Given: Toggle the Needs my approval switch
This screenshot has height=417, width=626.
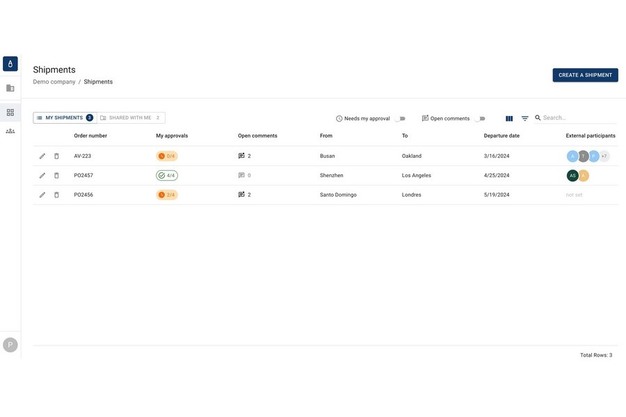Looking at the screenshot, I should point(399,119).
